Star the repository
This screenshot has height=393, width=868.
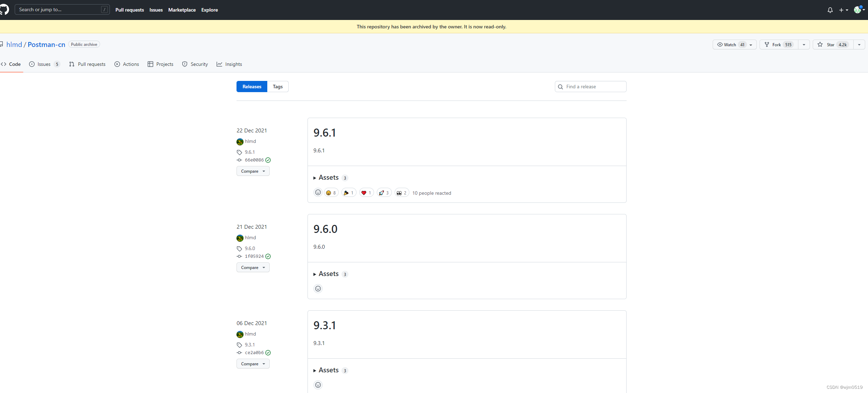pos(833,44)
